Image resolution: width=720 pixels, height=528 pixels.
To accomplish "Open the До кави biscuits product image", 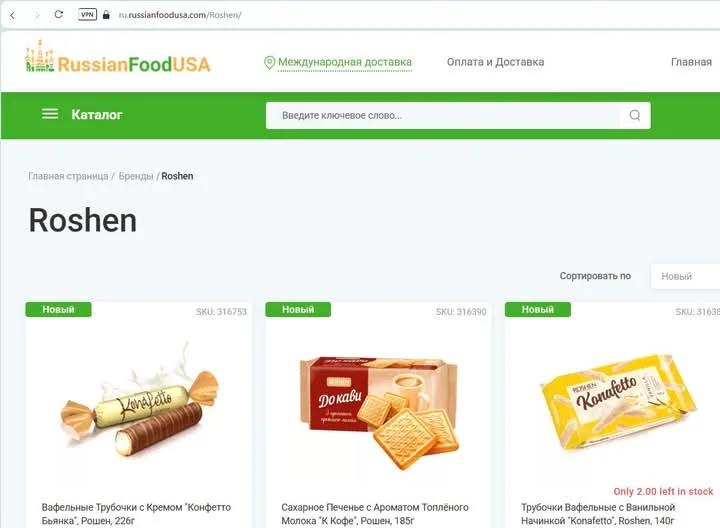I will (379, 412).
